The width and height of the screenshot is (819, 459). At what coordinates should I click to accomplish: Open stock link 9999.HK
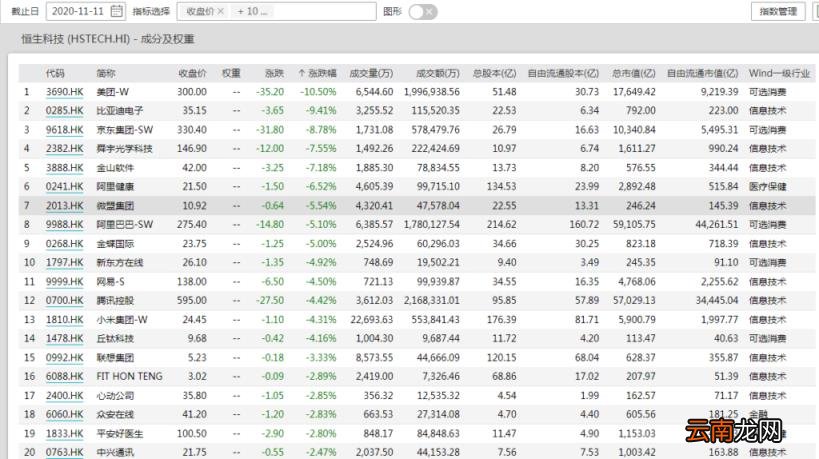tap(65, 281)
